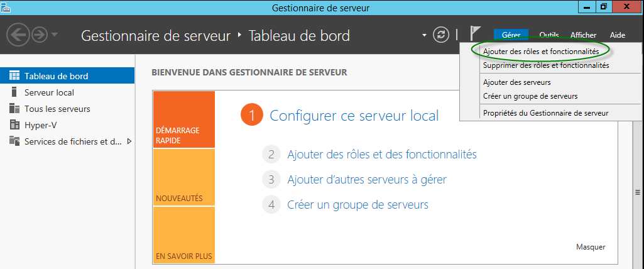Image resolution: width=644 pixels, height=269 pixels.
Task: Minimize the Gestionnaire de serveur window
Action: tap(586, 7)
